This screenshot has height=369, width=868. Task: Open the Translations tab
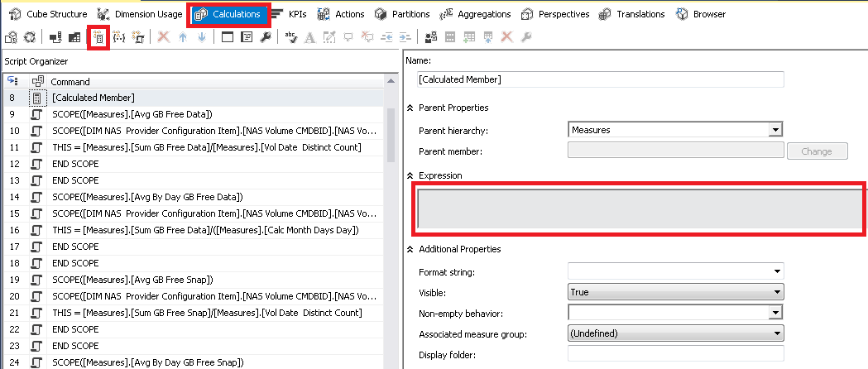tap(632, 14)
